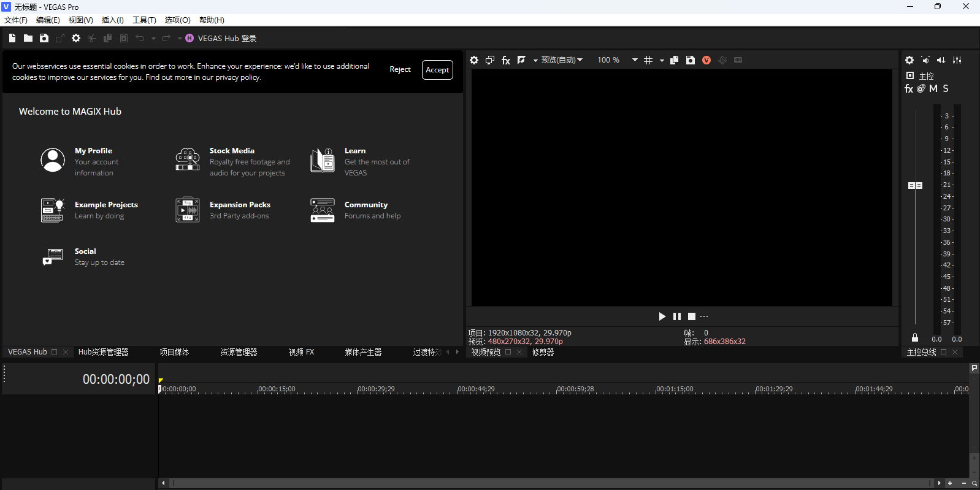Screen dimensions: 980x490
Task: Switch to the 视频 FX tab
Action: point(301,352)
